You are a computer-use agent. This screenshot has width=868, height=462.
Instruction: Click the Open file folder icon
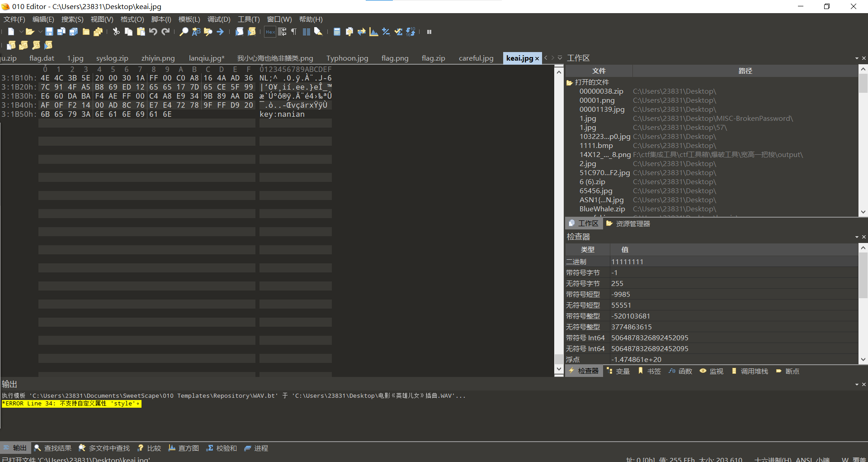point(30,32)
